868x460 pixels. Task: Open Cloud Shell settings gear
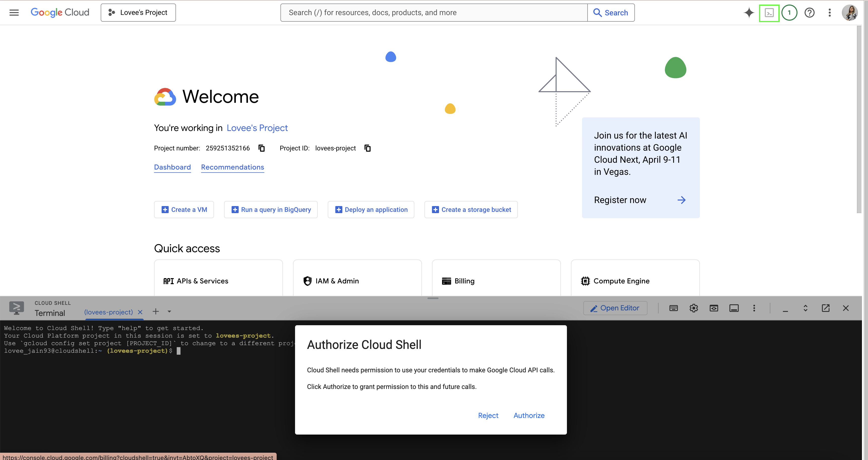[694, 308]
